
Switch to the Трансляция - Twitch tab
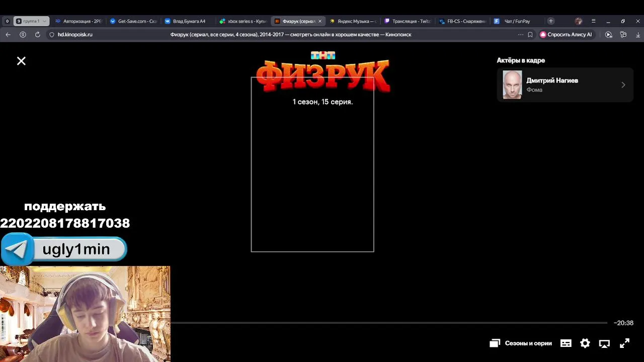tap(407, 21)
